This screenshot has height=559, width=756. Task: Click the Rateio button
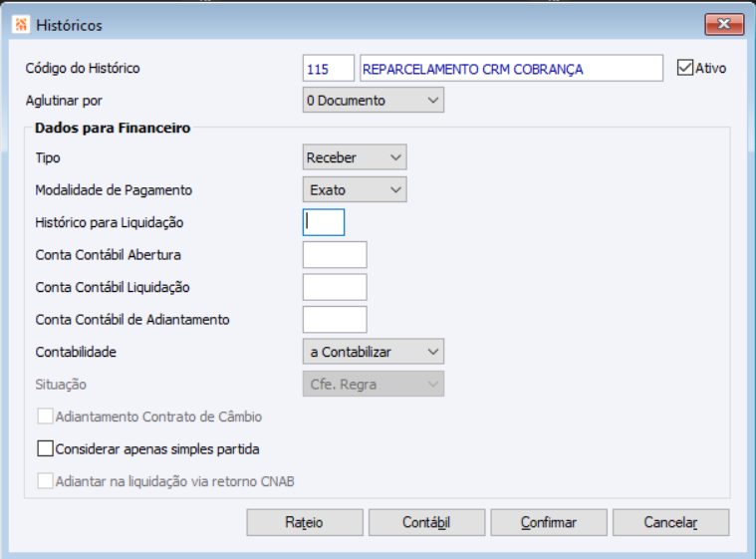pos(305,522)
